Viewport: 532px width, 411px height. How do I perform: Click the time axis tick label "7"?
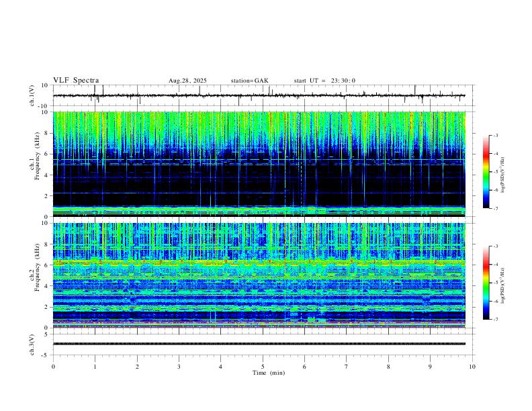click(x=347, y=367)
